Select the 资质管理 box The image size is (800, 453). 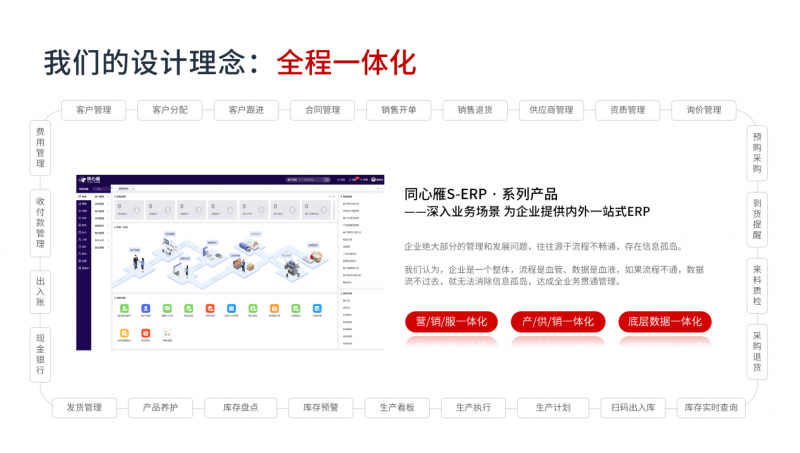[x=628, y=110]
